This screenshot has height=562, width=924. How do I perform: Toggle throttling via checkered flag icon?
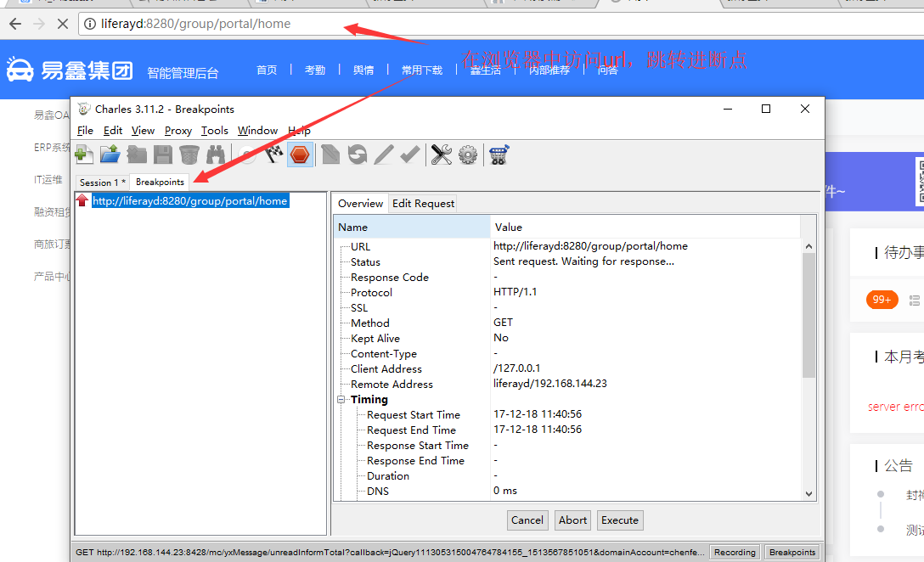(274, 155)
